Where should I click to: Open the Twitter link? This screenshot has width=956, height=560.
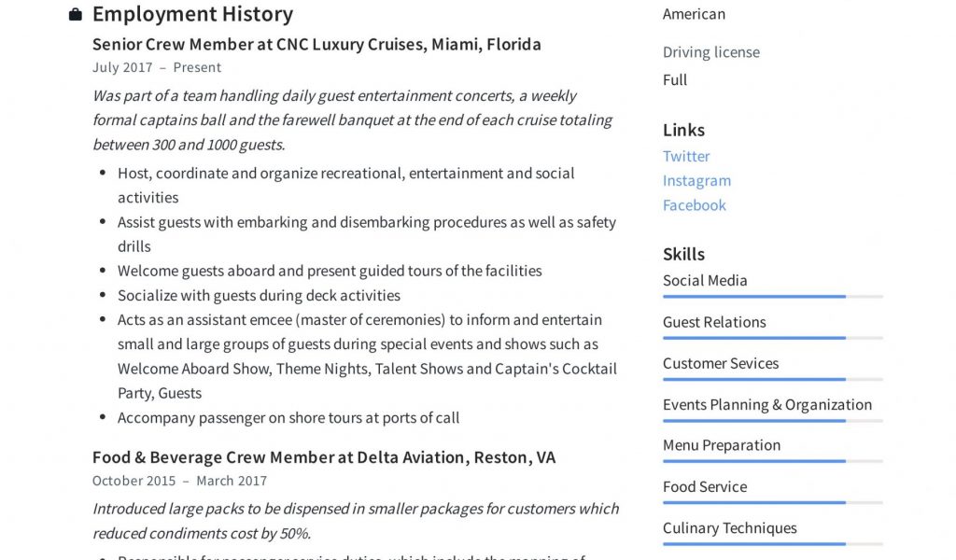pyautogui.click(x=686, y=156)
